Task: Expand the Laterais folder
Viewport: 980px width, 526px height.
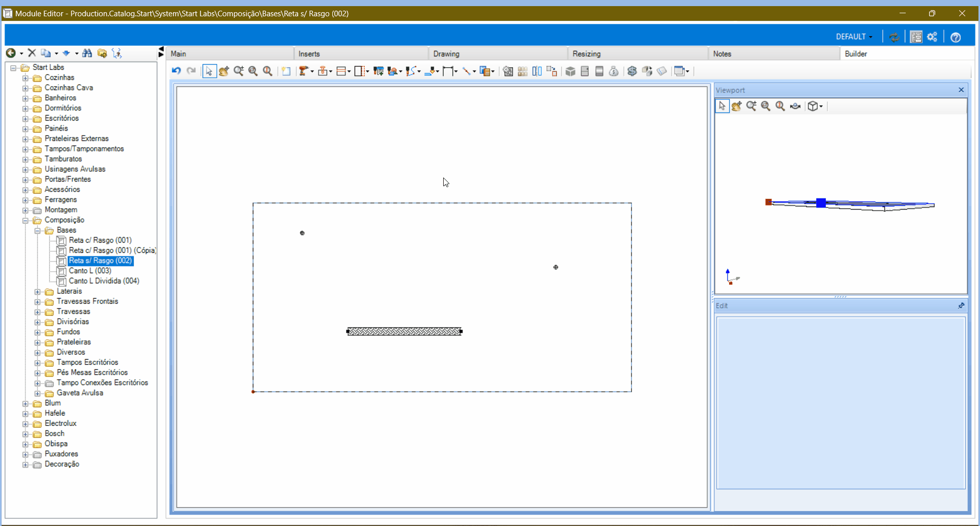Action: pyautogui.click(x=38, y=291)
